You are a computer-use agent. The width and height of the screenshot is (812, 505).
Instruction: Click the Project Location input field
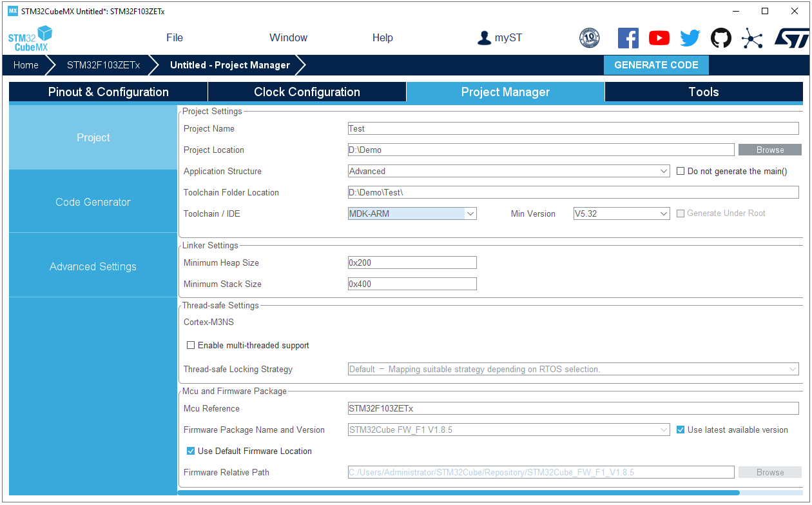[x=541, y=150]
